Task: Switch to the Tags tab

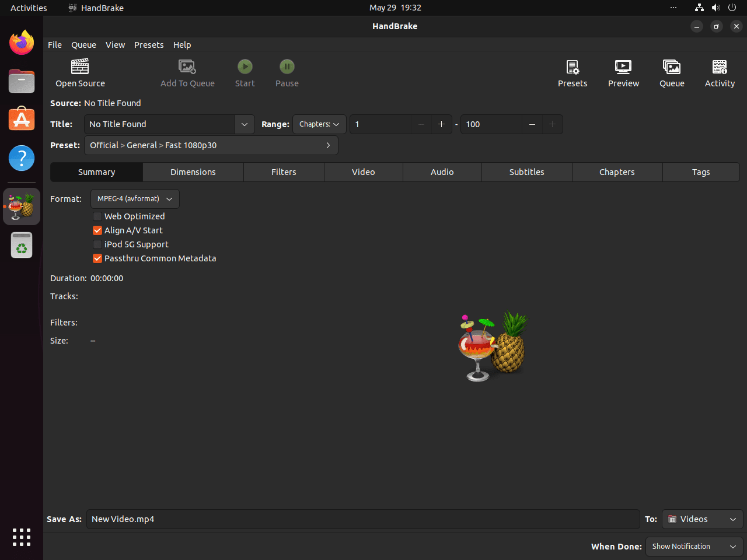Action: 701,172
